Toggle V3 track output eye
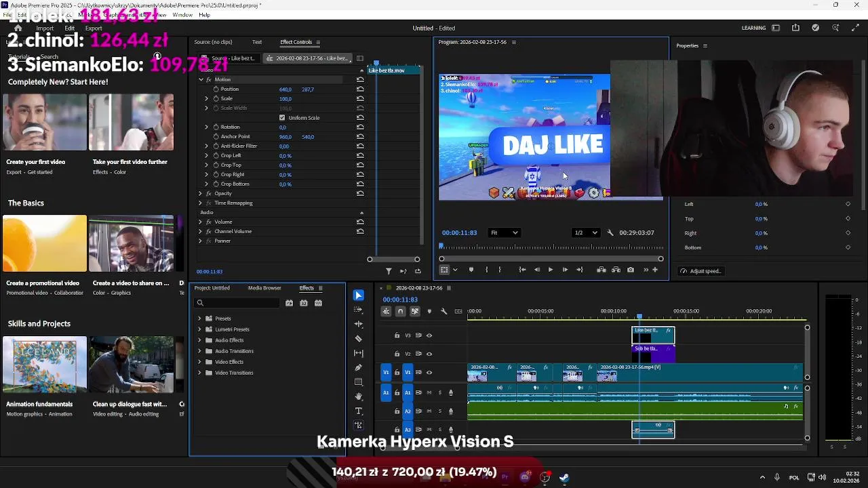This screenshot has height=488, width=868. [x=429, y=335]
